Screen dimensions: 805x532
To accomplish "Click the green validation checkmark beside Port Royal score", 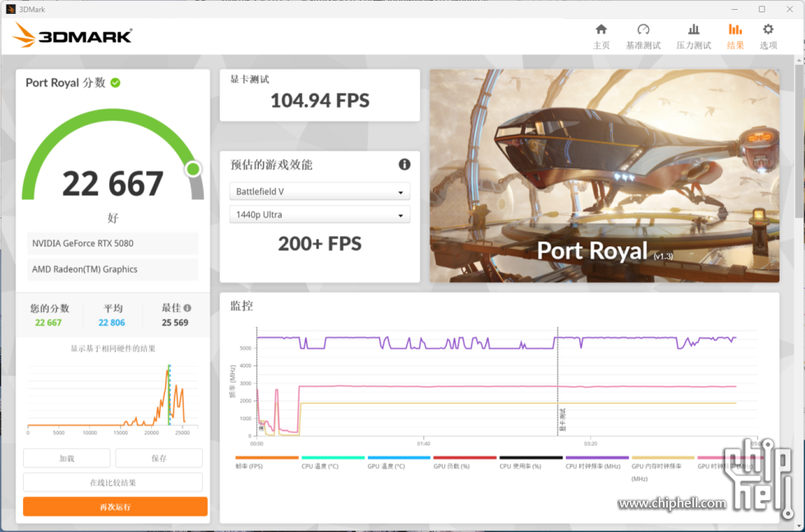I will pyautogui.click(x=116, y=83).
